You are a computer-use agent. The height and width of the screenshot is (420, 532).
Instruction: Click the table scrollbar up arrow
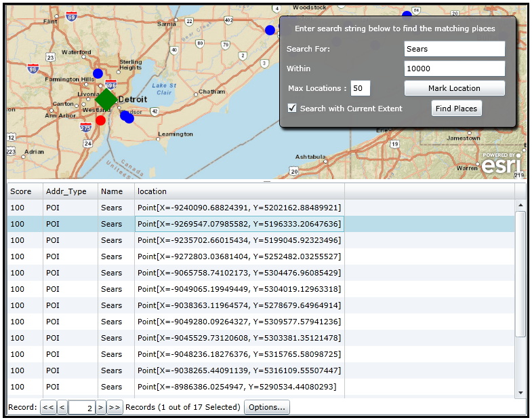(520, 205)
